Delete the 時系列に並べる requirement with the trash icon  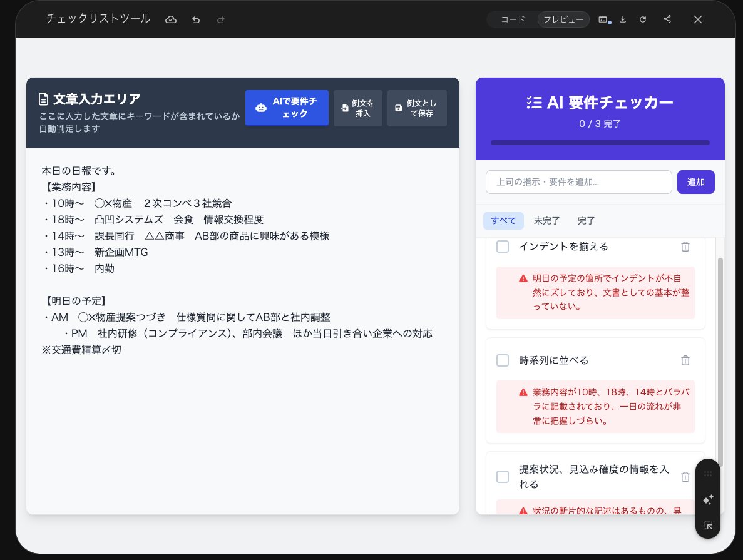point(685,360)
